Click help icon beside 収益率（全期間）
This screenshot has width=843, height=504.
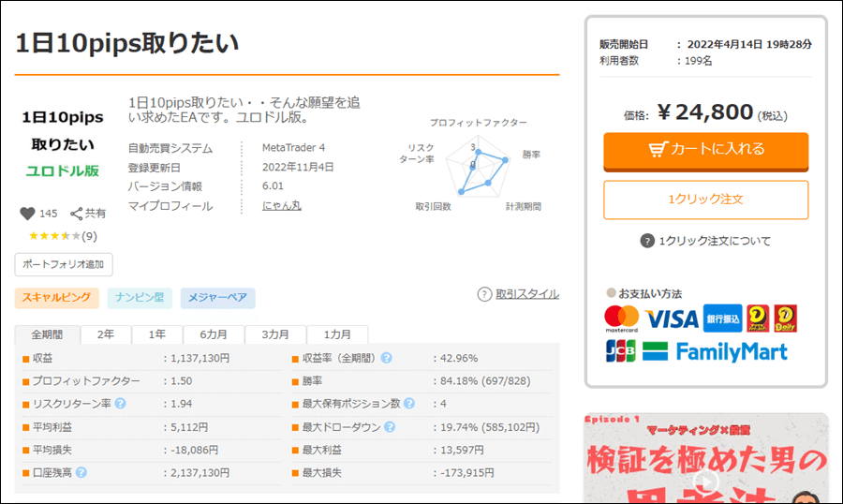click(x=386, y=358)
